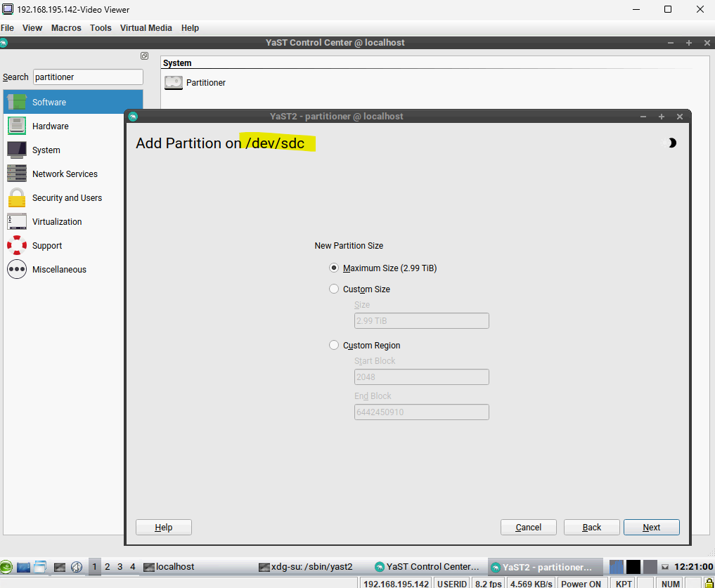Cancel the Add Partition dialog

pyautogui.click(x=529, y=528)
